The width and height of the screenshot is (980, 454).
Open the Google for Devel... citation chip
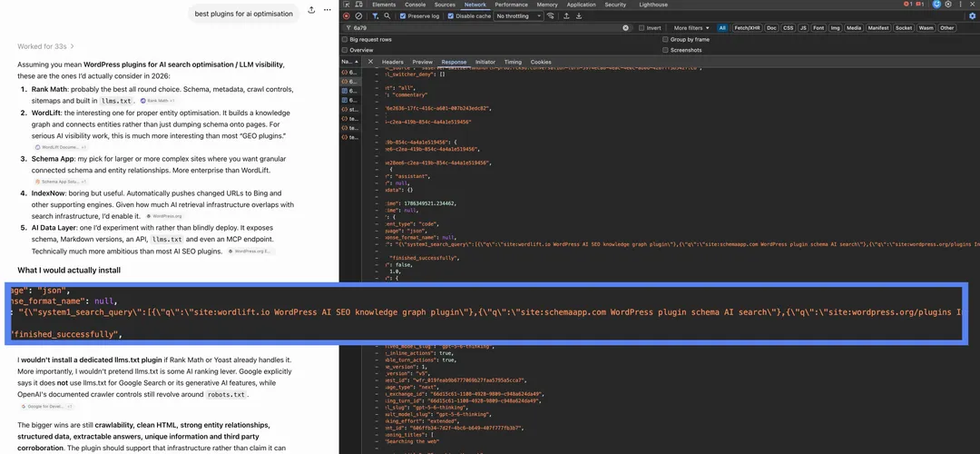click(x=45, y=407)
